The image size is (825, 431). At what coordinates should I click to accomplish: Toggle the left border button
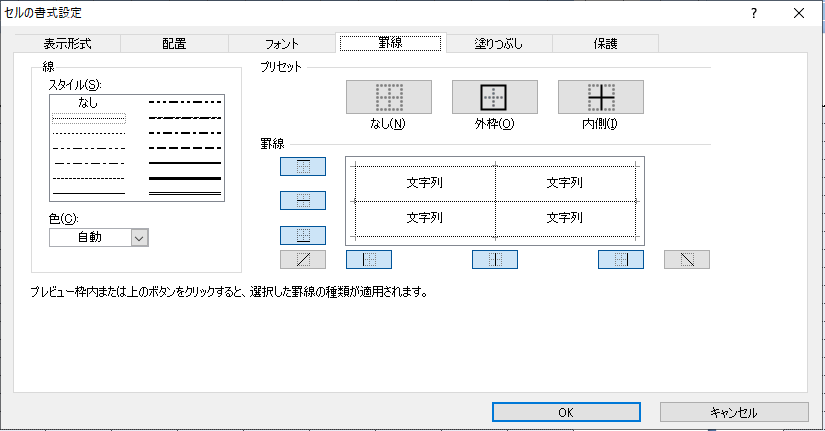point(368,260)
